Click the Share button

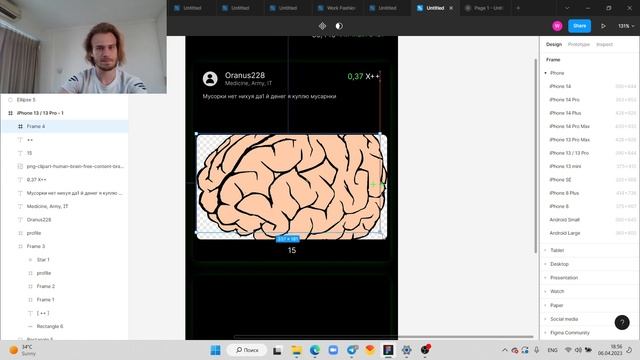point(579,26)
